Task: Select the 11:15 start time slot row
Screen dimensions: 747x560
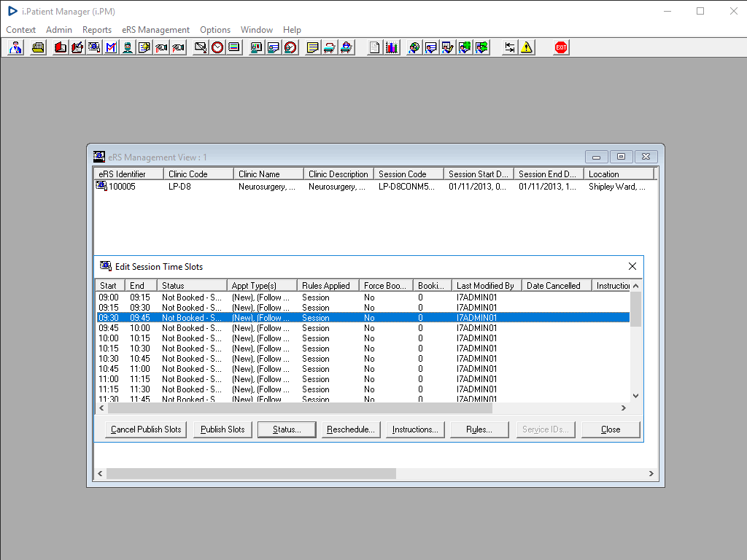Action: [363, 389]
